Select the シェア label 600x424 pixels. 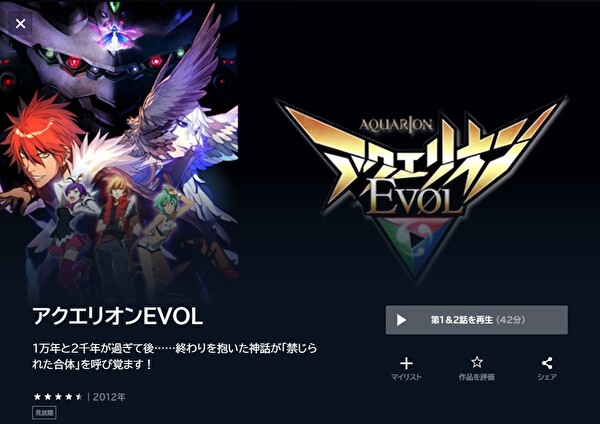(x=547, y=377)
